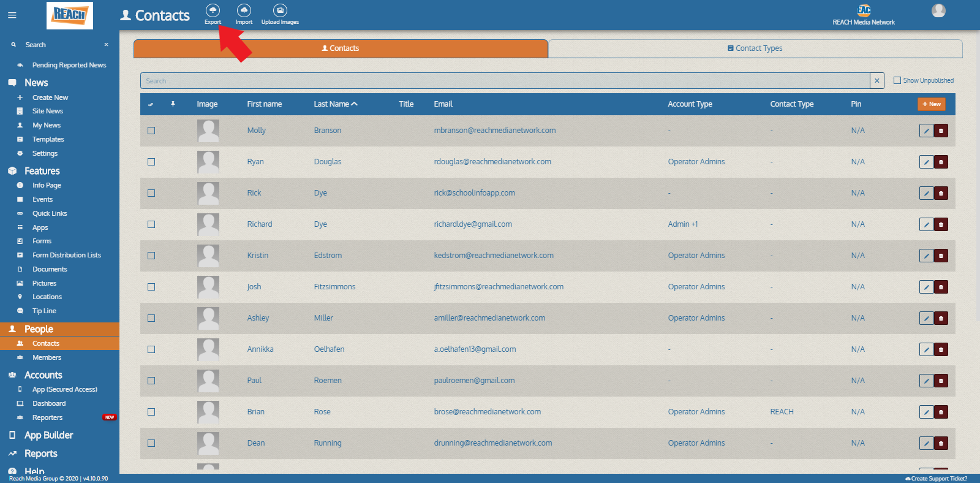Click Operator Admins for Ryan Douglas
This screenshot has height=483, width=980.
pos(696,162)
